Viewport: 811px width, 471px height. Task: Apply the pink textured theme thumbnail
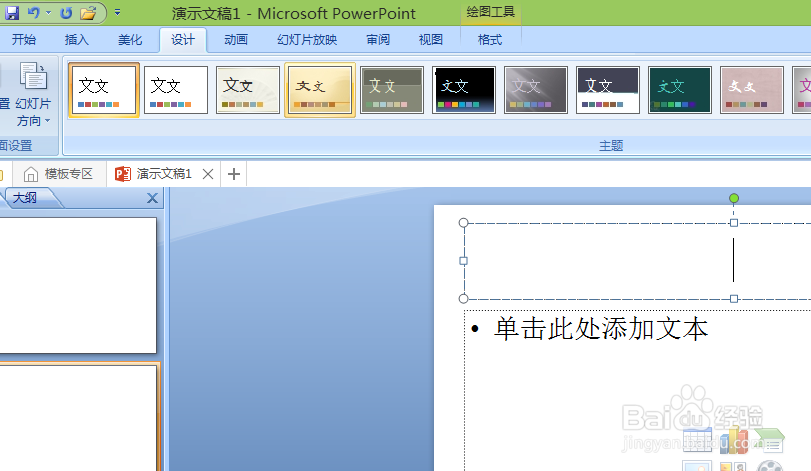tap(752, 90)
